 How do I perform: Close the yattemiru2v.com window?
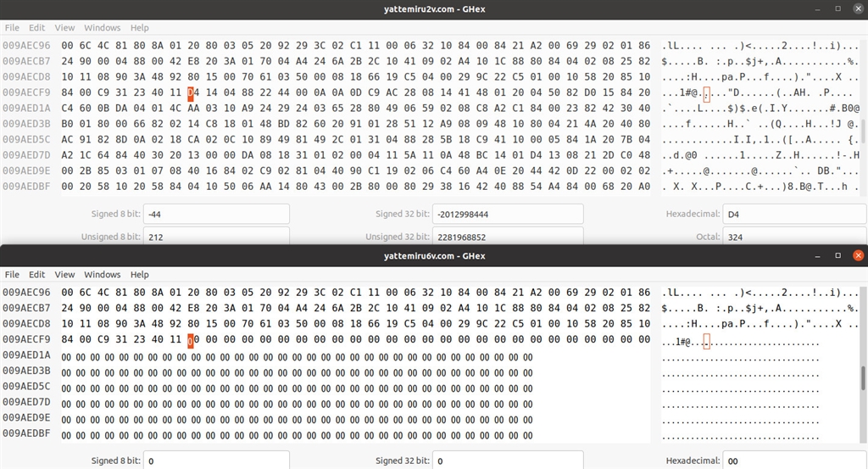click(858, 8)
